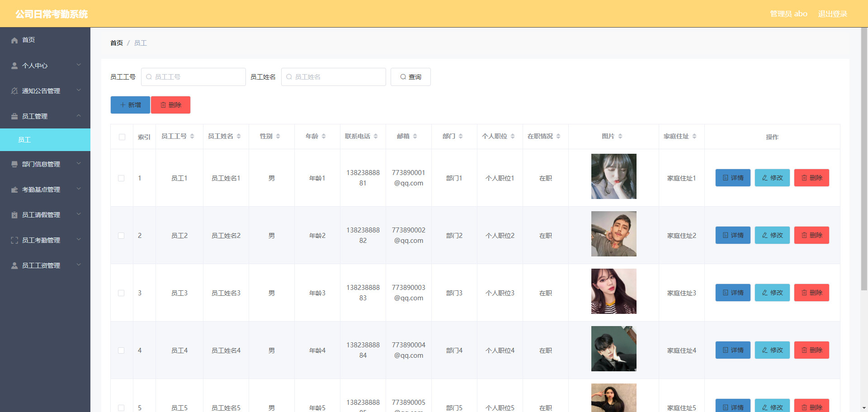This screenshot has height=412, width=868.
Task: Click 删除 button for 员工3
Action: tap(811, 293)
